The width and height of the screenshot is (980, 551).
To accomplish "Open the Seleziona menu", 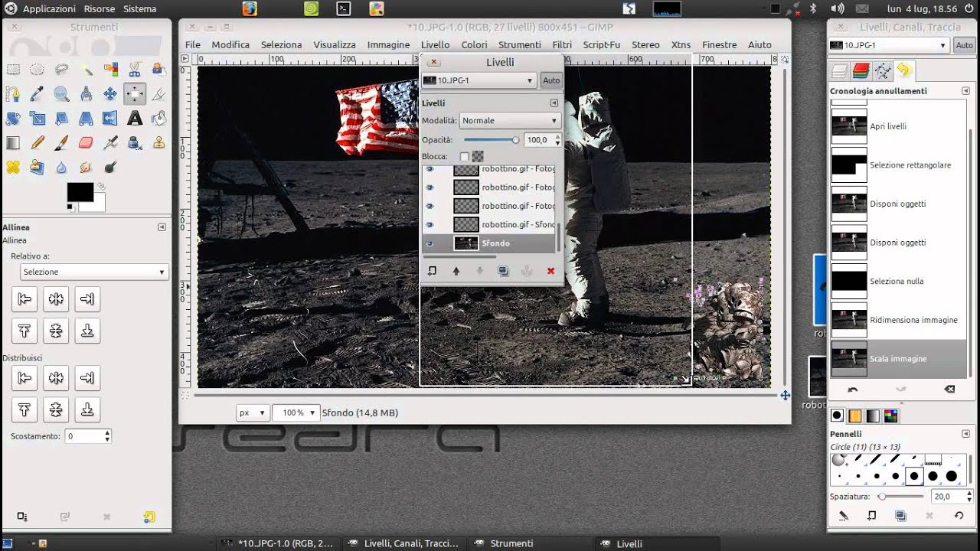I will [281, 45].
